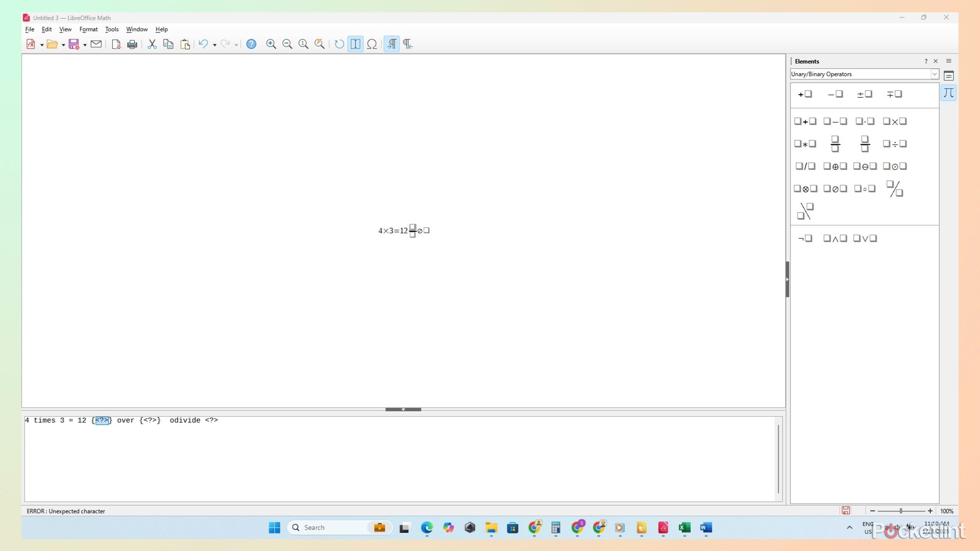Screen dimensions: 980x551
Task: Open the Format menu
Action: click(88, 29)
